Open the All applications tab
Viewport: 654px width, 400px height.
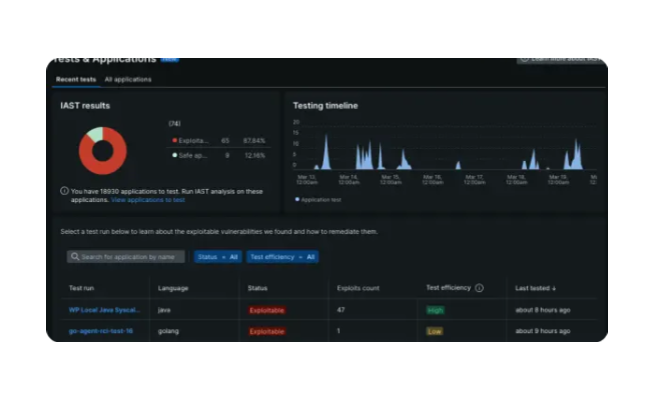(128, 79)
